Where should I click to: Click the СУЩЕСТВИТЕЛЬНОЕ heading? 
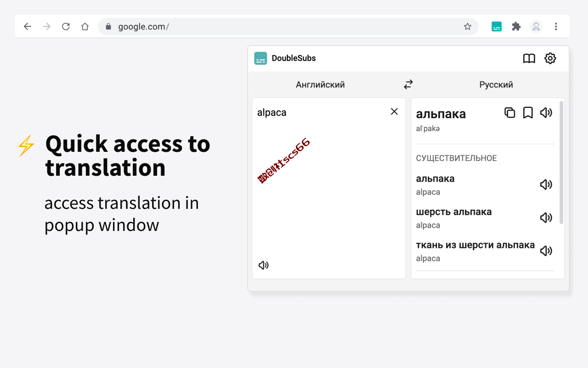click(x=457, y=158)
